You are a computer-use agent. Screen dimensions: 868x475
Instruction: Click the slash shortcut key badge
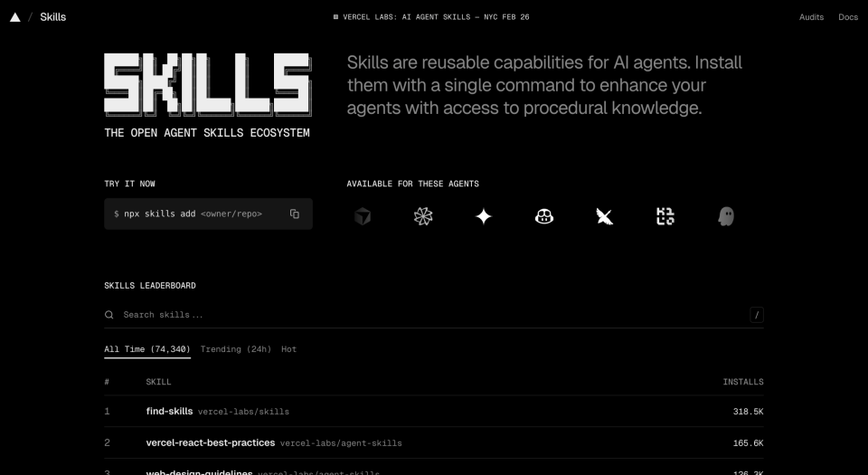click(757, 315)
